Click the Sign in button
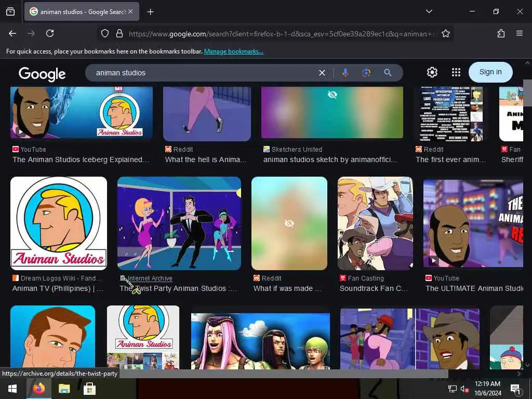The height and width of the screenshot is (399, 532). (490, 72)
